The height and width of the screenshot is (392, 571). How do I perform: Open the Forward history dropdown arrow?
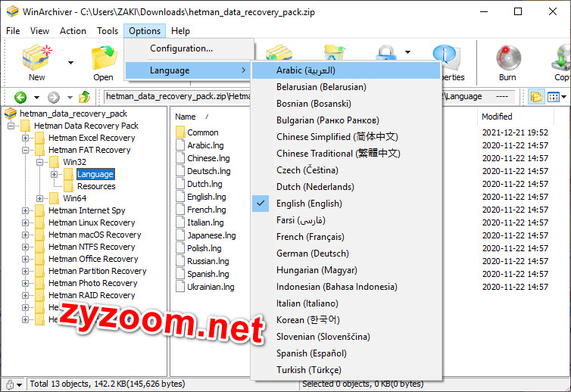[70, 97]
